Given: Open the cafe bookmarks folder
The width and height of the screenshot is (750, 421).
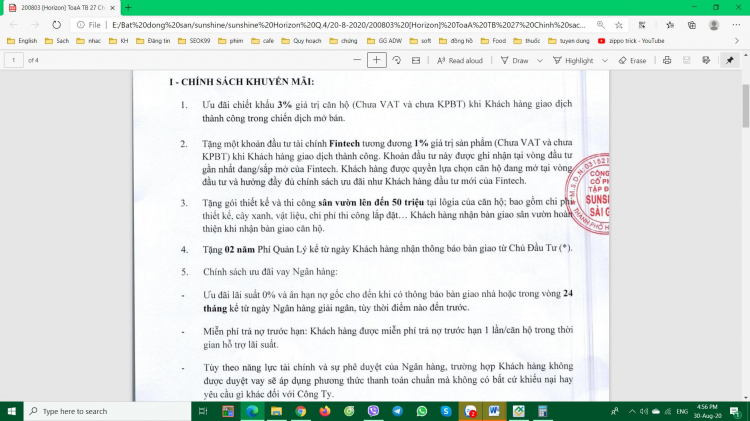Looking at the screenshot, I should coord(263,41).
